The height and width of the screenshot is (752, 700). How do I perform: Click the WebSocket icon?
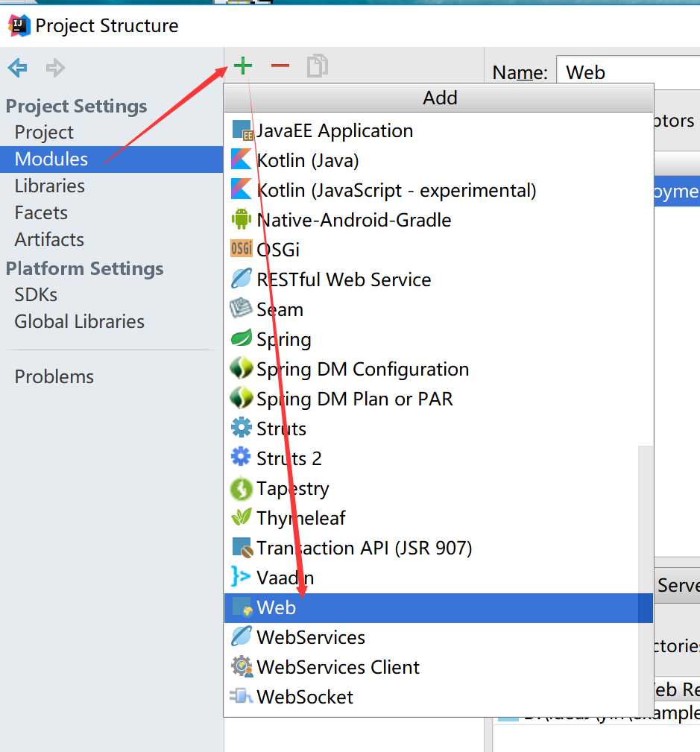click(242, 696)
